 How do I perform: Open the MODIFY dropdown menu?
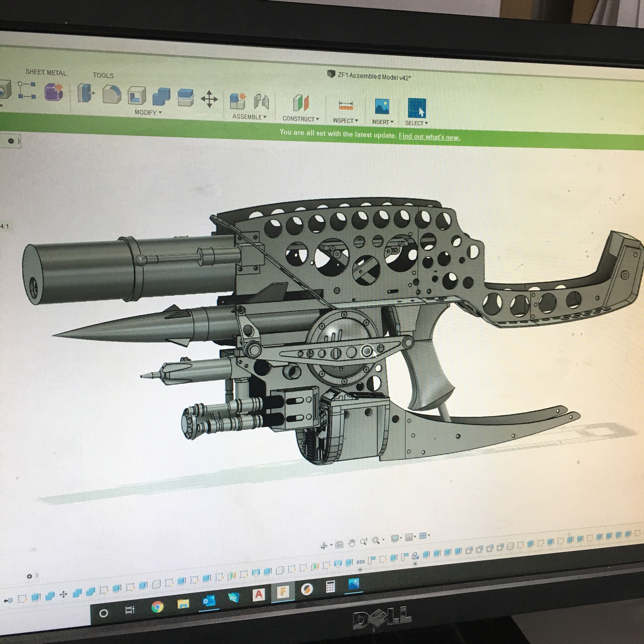148,112
